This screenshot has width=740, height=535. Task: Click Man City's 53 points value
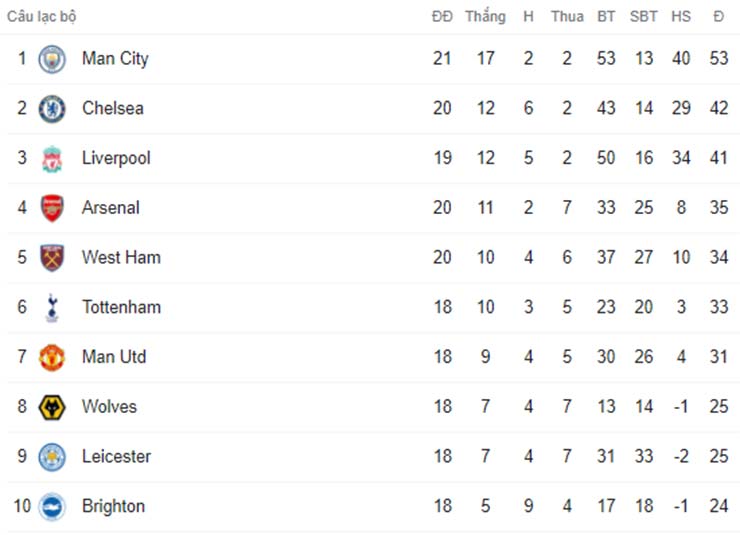pos(719,59)
